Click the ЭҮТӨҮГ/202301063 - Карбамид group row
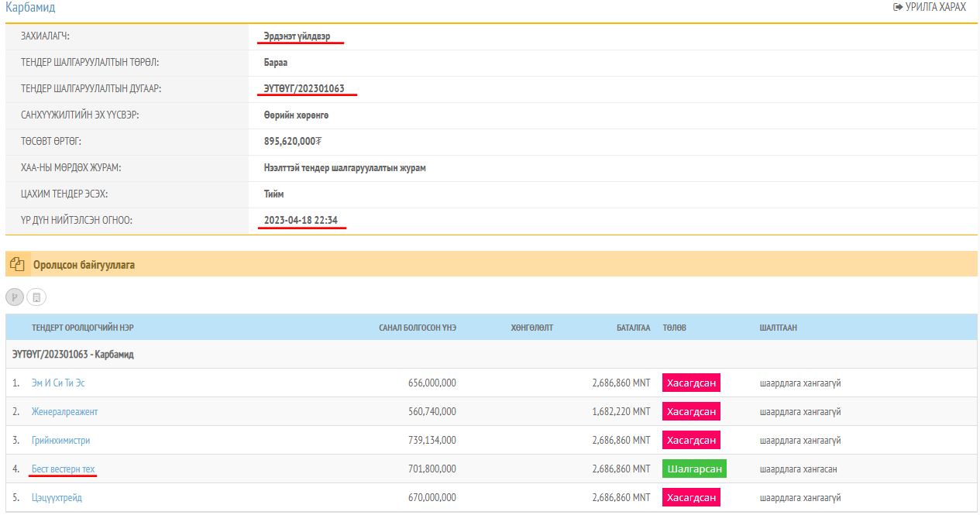The width and height of the screenshot is (980, 515). point(73,354)
